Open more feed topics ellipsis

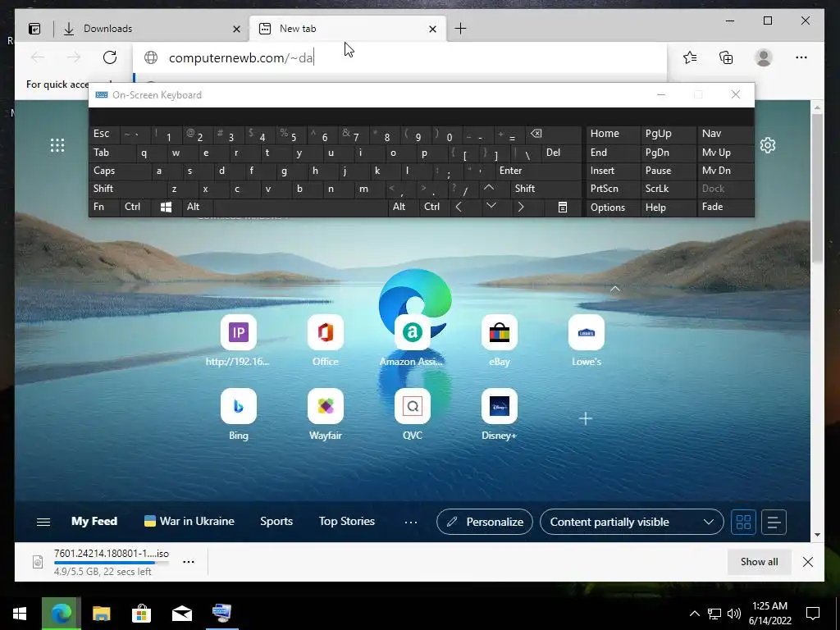click(x=411, y=522)
